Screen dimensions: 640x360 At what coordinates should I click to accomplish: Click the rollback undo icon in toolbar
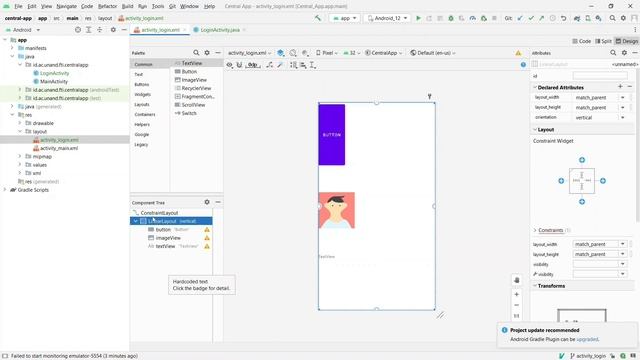point(563,18)
